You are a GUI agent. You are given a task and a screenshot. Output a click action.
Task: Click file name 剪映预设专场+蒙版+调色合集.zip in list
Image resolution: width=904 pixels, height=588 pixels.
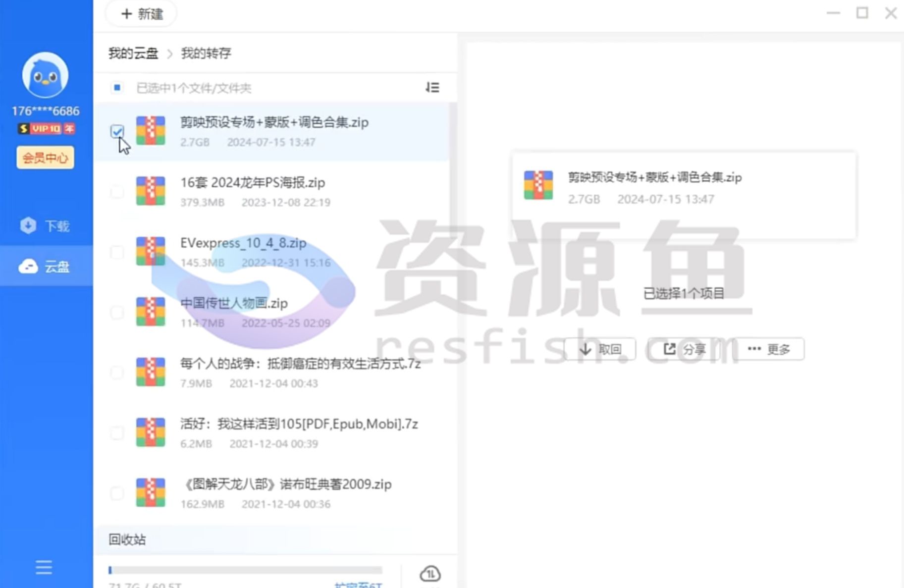pos(274,122)
